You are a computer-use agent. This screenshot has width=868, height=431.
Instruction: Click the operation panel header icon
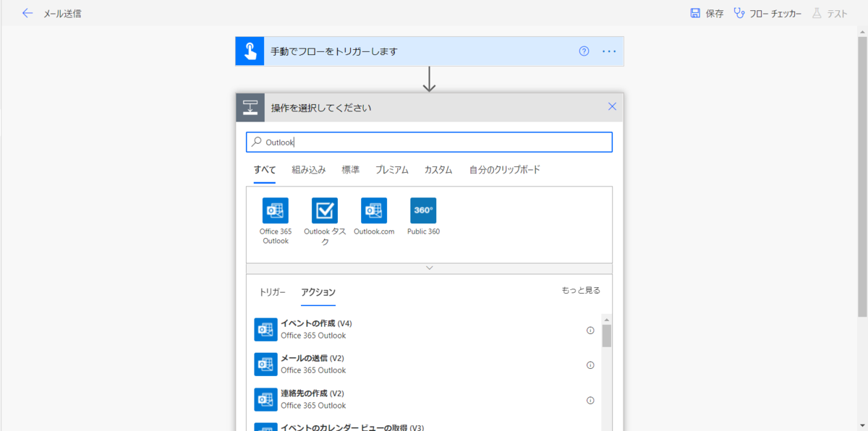[x=250, y=108]
